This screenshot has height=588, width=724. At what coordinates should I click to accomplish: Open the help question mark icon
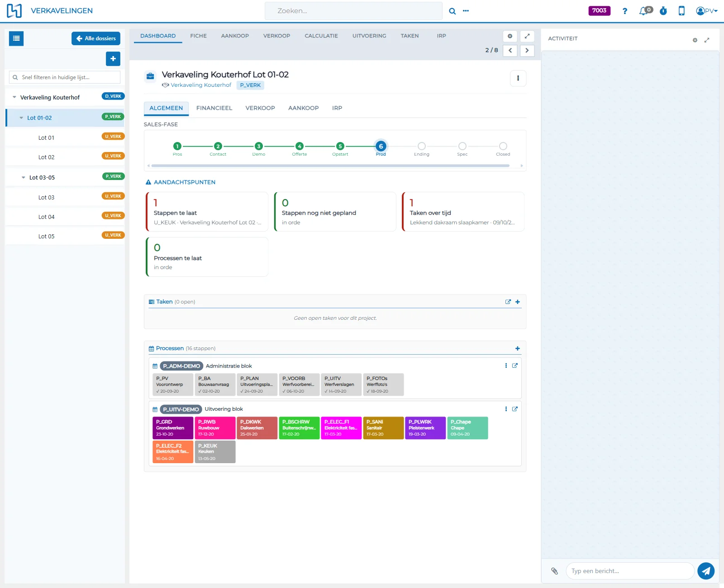pos(625,11)
